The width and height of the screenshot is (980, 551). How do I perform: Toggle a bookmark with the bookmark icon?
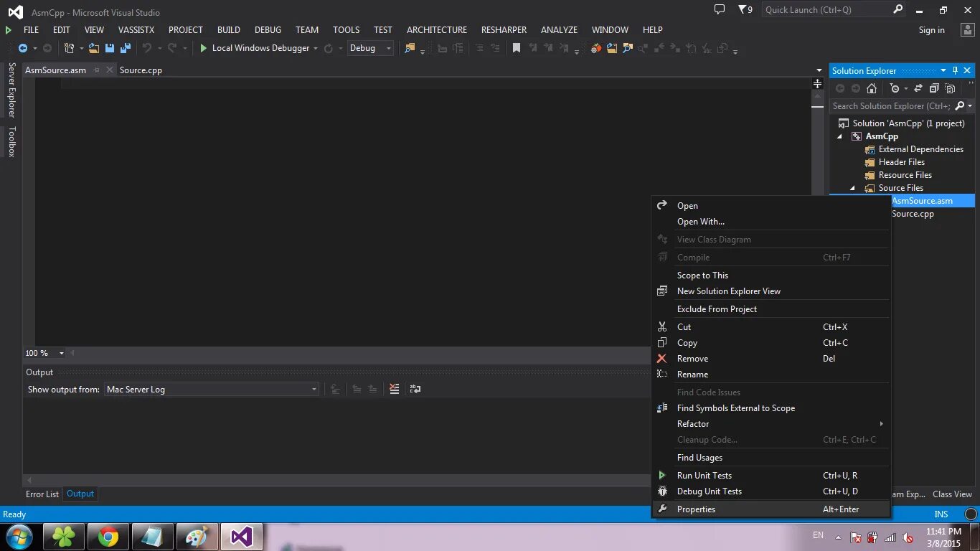517,48
